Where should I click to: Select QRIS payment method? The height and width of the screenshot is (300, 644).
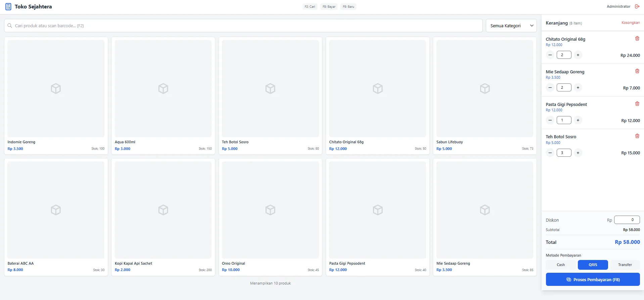pos(593,265)
